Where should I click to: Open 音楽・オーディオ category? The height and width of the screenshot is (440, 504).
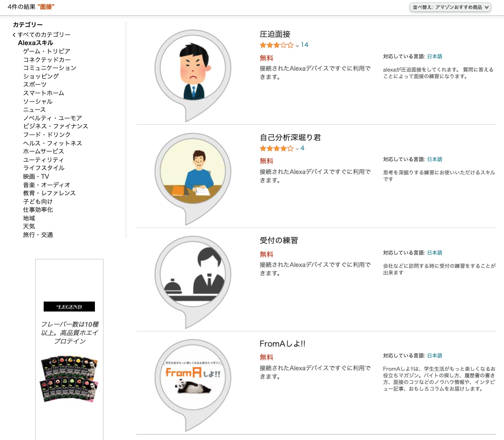[47, 184]
